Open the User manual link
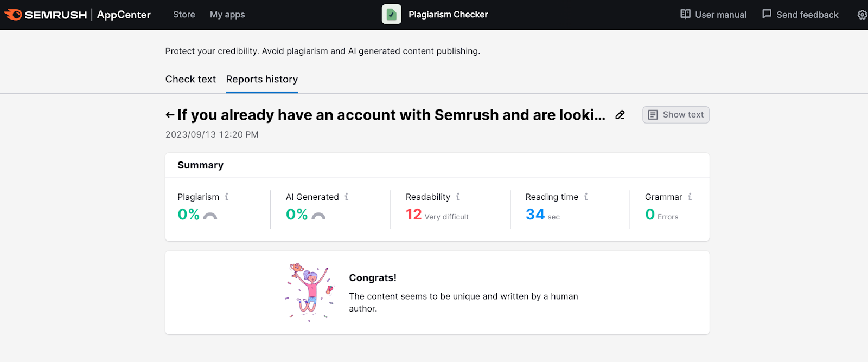Image resolution: width=868 pixels, height=363 pixels. coord(713,15)
